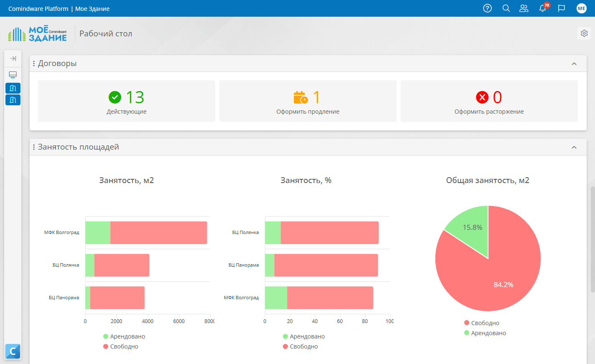Open the help question mark icon

pyautogui.click(x=487, y=8)
